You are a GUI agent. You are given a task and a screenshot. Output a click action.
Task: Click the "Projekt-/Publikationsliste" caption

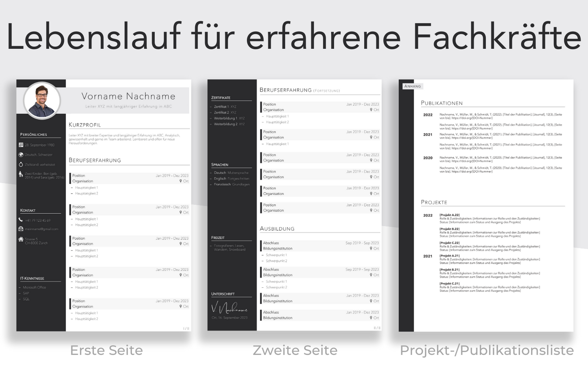coord(487,350)
